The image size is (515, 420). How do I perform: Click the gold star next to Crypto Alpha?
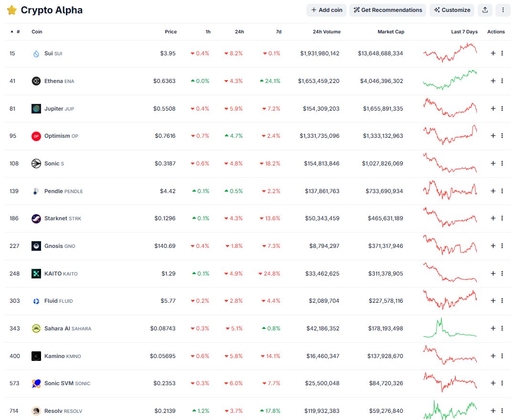tap(12, 10)
